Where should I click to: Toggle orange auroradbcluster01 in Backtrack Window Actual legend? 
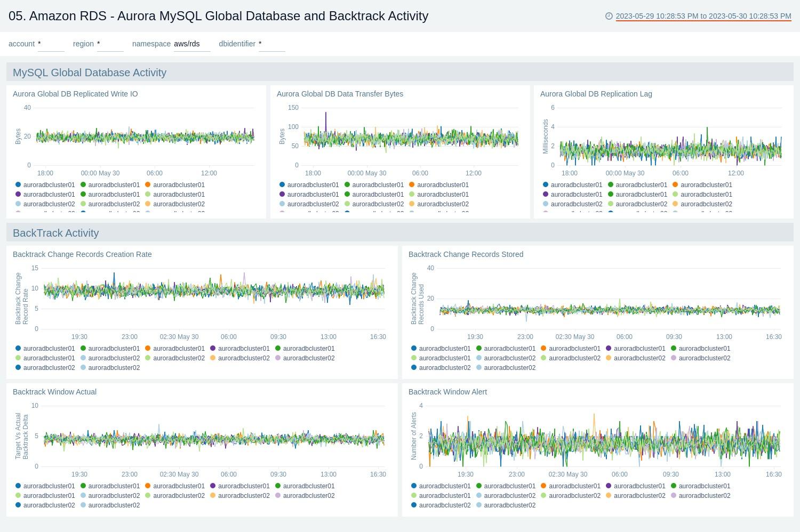tap(174, 486)
